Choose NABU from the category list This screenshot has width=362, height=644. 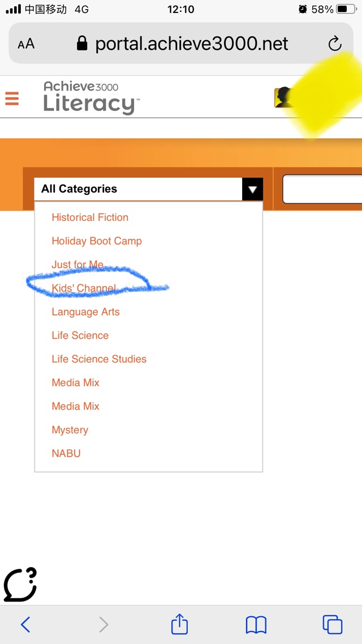pos(66,454)
